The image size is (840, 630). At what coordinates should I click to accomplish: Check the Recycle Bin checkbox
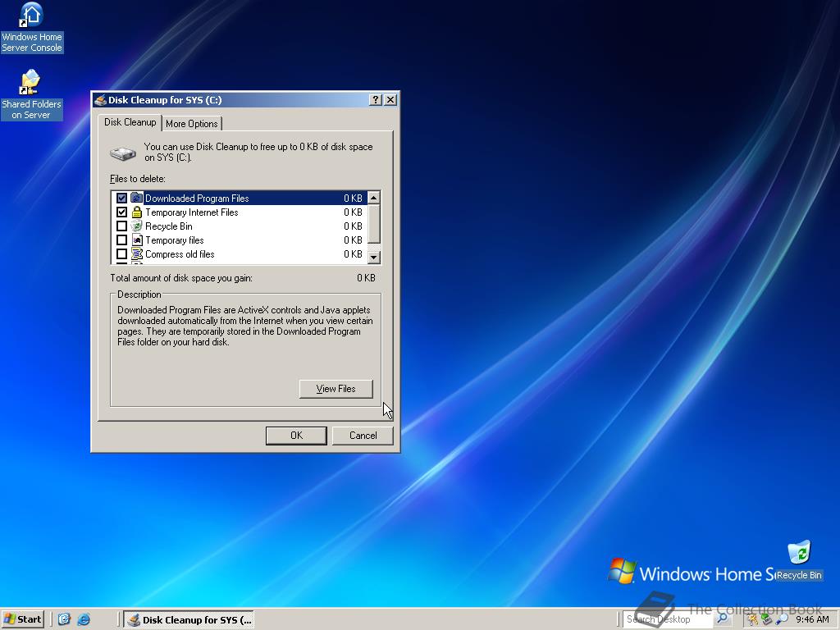(x=122, y=226)
